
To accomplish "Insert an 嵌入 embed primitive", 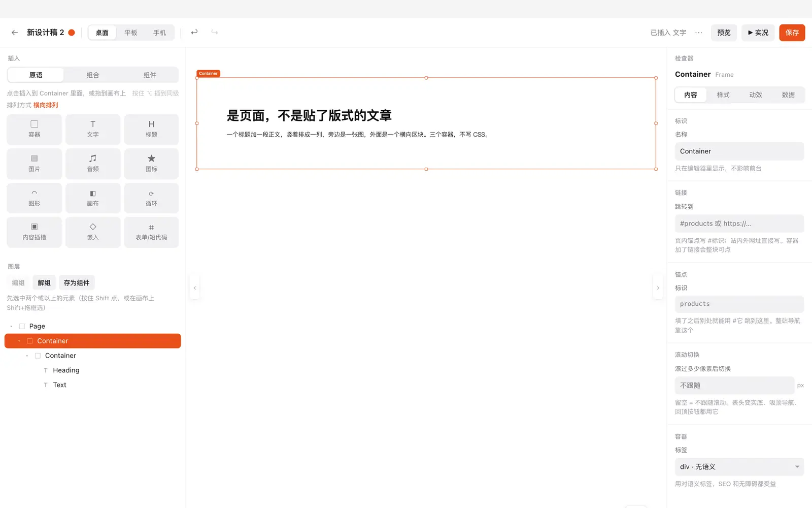I will pos(93,232).
